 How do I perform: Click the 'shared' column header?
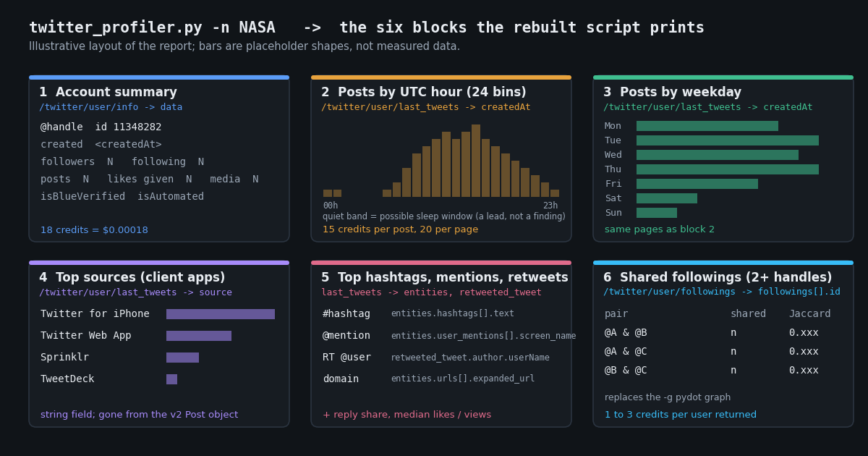click(x=748, y=314)
